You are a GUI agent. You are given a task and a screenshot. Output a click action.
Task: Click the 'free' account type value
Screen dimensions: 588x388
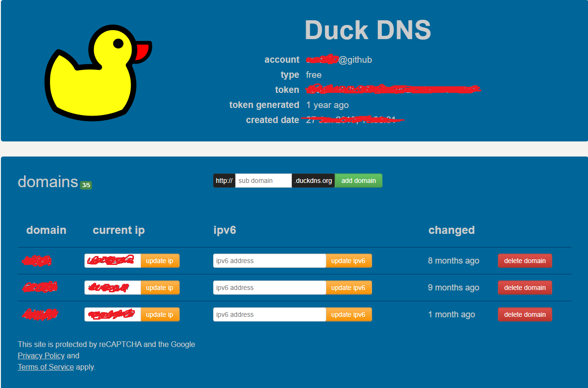[314, 75]
